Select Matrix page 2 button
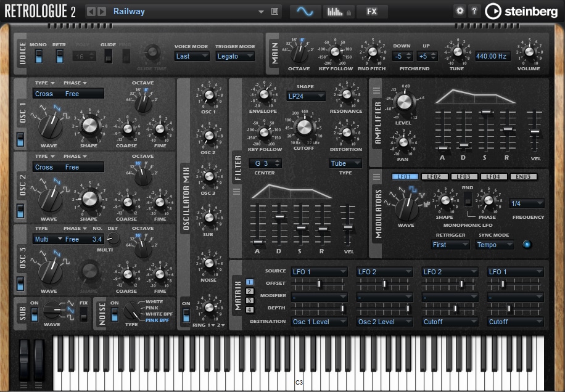565x392 pixels. 250,291
